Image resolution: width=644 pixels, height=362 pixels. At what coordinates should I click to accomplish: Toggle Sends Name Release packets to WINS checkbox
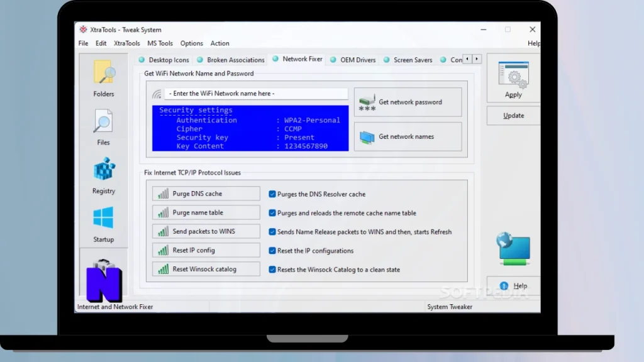pos(272,232)
